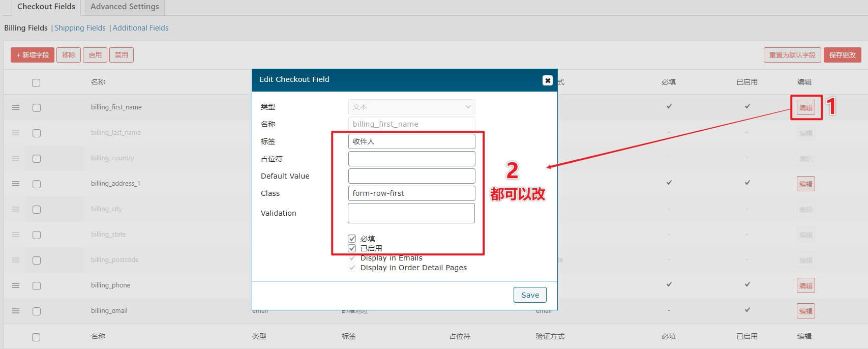Uncheck the 必填 checkbox in dialog
Screen dimensions: 868x349
tap(352, 239)
